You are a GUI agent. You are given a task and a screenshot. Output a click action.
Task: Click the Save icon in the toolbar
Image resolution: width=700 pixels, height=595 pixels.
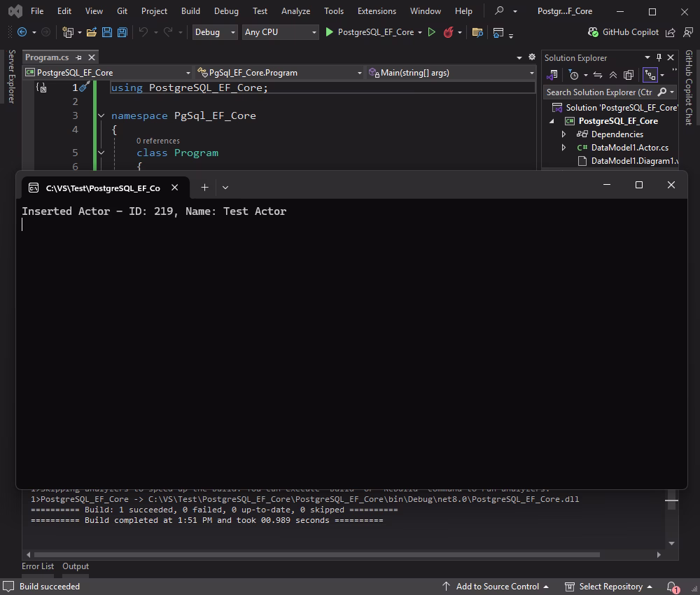[106, 32]
